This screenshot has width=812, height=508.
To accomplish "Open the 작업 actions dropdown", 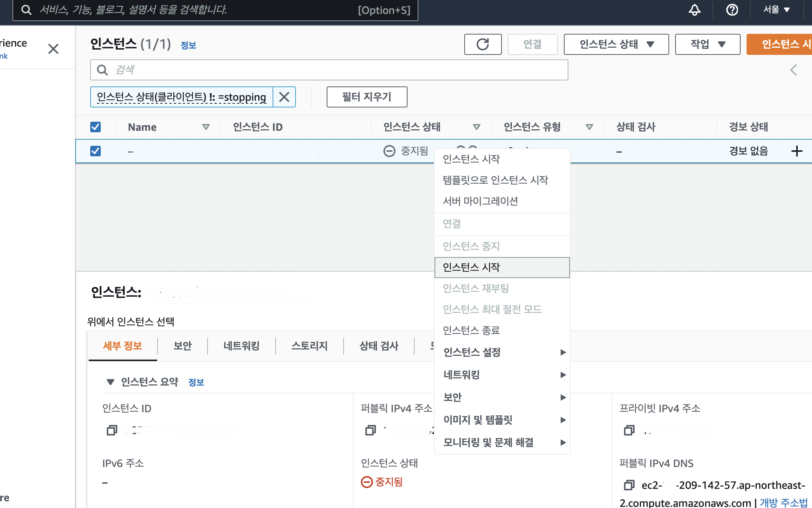I will coord(707,44).
